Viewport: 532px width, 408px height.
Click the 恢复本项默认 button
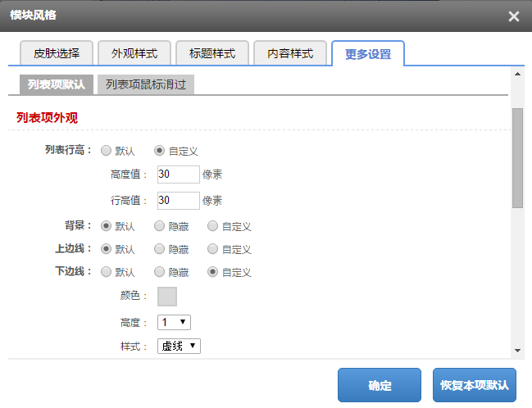pyautogui.click(x=475, y=385)
